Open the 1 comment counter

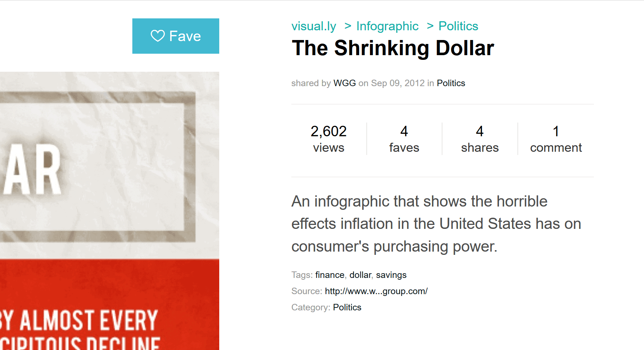pyautogui.click(x=556, y=139)
